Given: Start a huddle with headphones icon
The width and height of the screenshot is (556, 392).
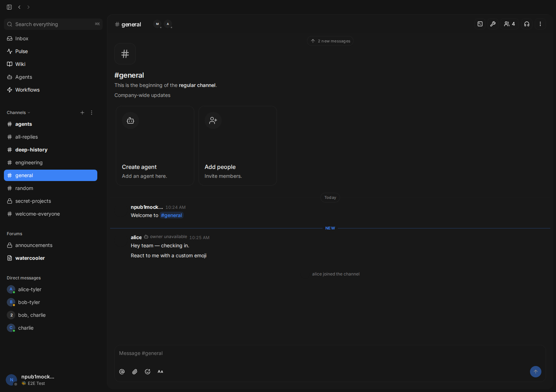Looking at the screenshot, I should tap(527, 24).
